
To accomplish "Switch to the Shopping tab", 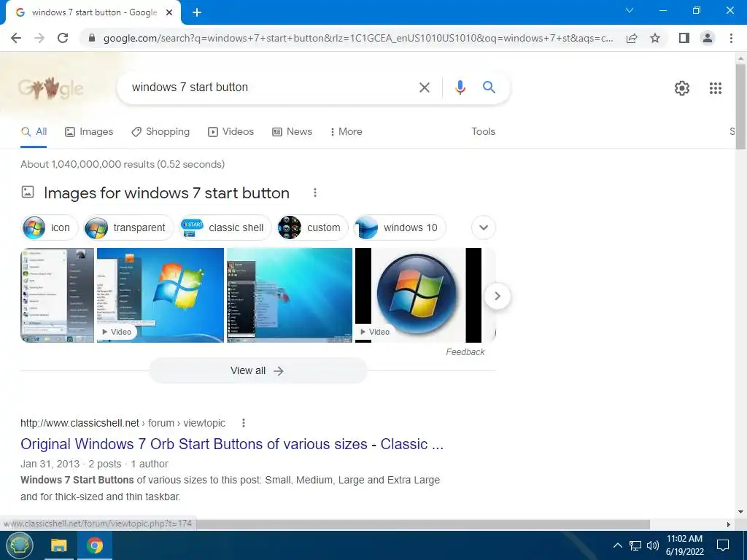I will [160, 132].
